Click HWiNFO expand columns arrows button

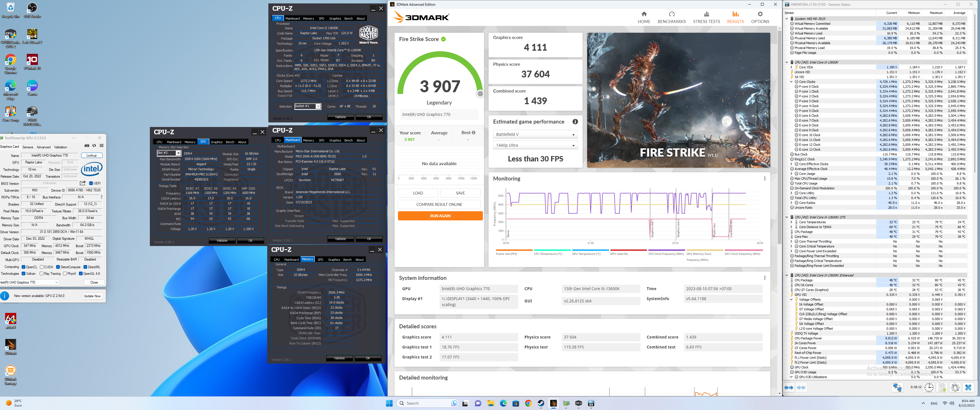pyautogui.click(x=789, y=388)
